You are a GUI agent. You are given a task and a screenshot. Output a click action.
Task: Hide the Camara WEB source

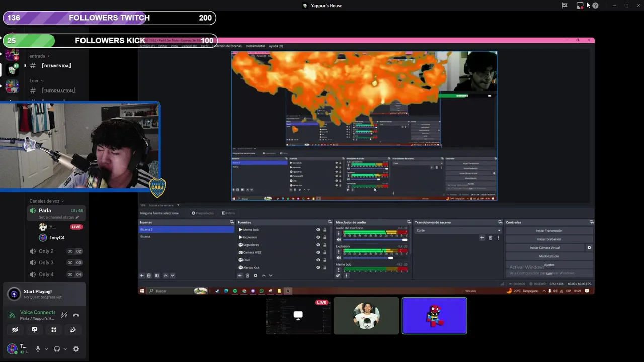coord(318,252)
